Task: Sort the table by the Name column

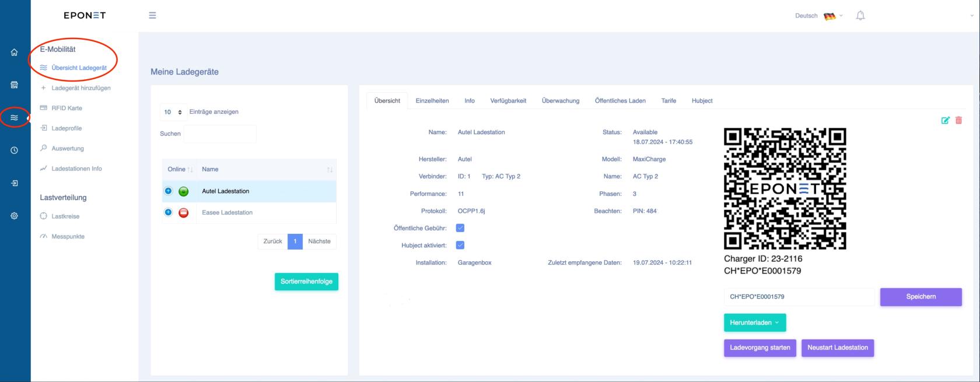Action: pos(267,169)
